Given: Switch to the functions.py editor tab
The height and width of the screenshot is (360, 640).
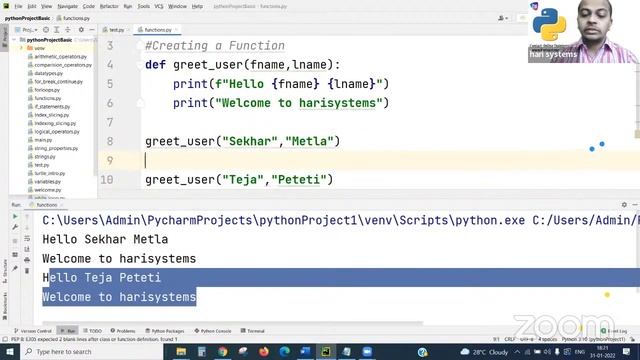Looking at the screenshot, I should coord(158,30).
